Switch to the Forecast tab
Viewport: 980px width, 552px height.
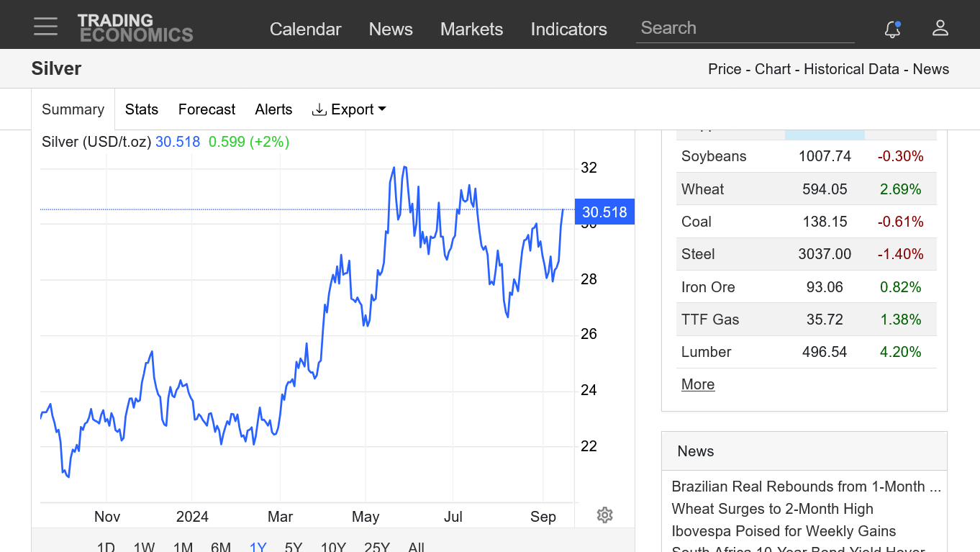tap(207, 109)
